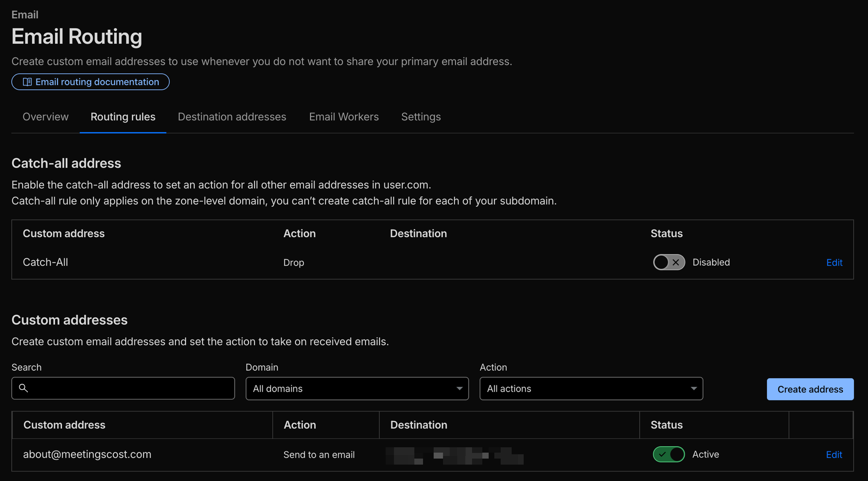Open the Email Workers tab
868x481 pixels.
(343, 117)
